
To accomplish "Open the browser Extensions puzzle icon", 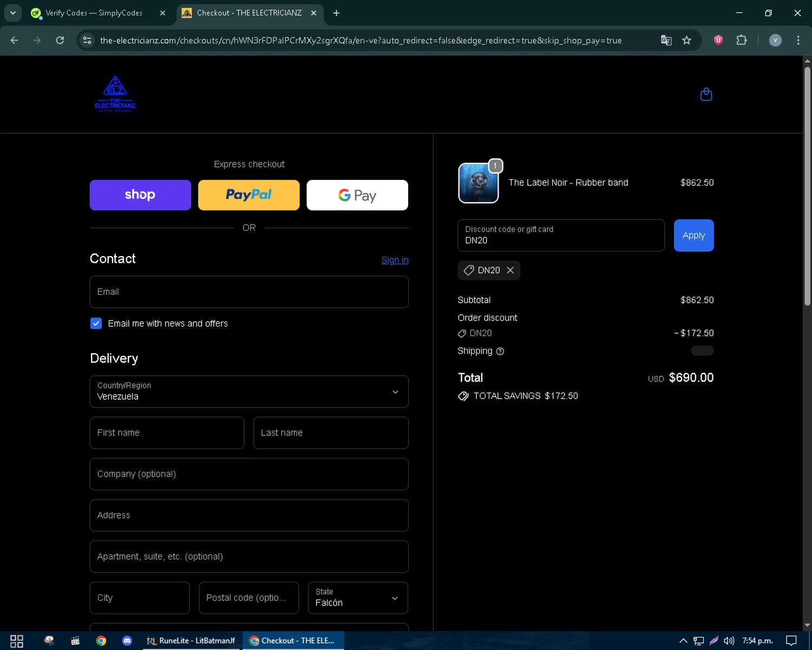I will coord(742,40).
